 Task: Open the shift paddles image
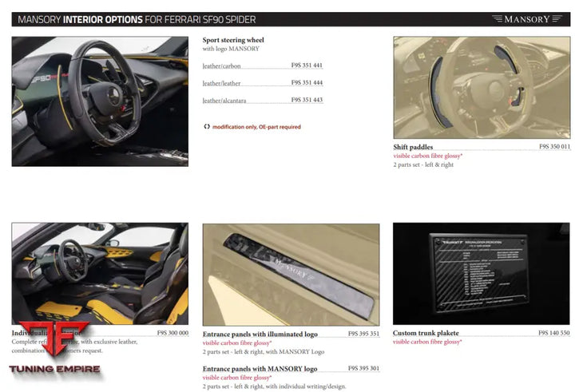pos(482,87)
